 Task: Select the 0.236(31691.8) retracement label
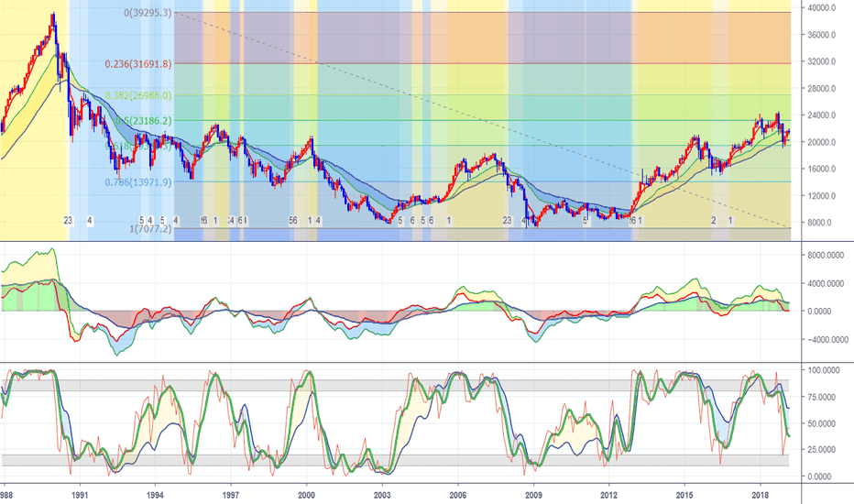click(x=138, y=64)
